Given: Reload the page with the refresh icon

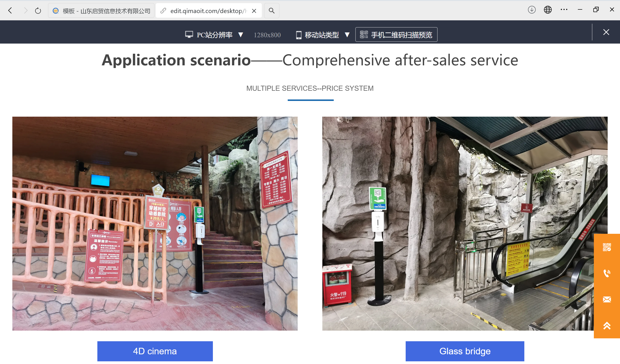Looking at the screenshot, I should point(38,11).
